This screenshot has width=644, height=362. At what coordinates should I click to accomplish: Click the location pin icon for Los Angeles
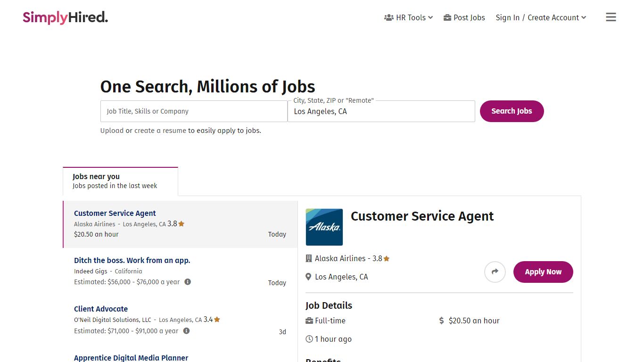click(308, 277)
